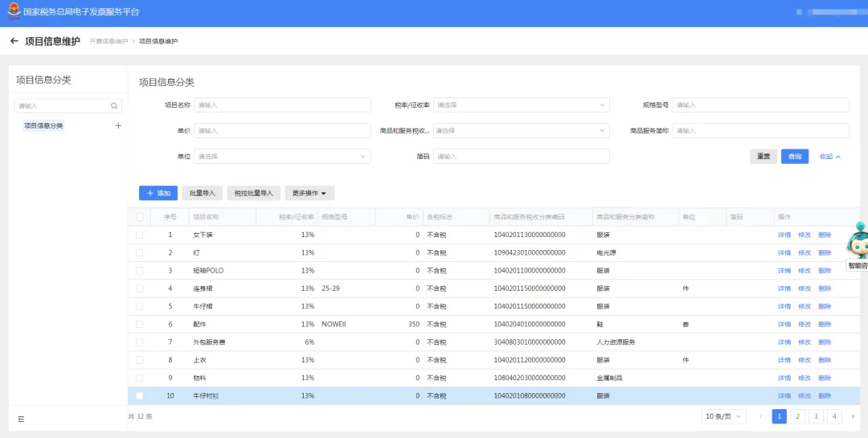Collapse the sidebar using bottom-left menu icon

21,420
